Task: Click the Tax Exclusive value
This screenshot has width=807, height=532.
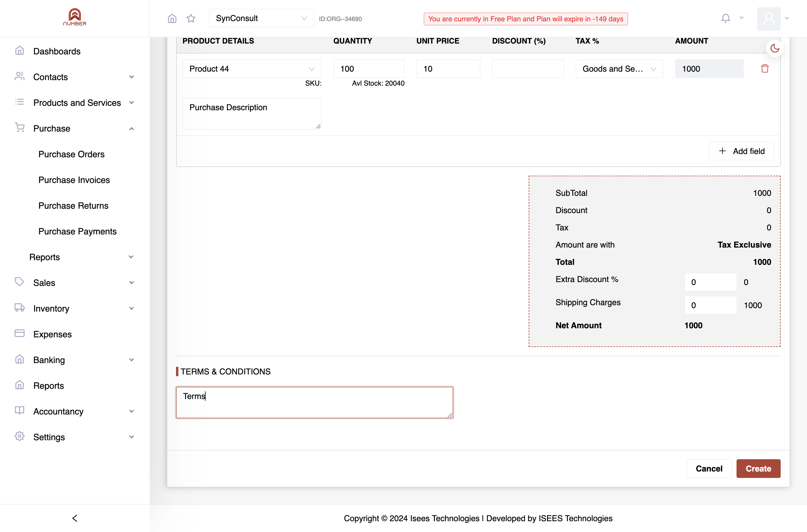Action: (x=744, y=245)
